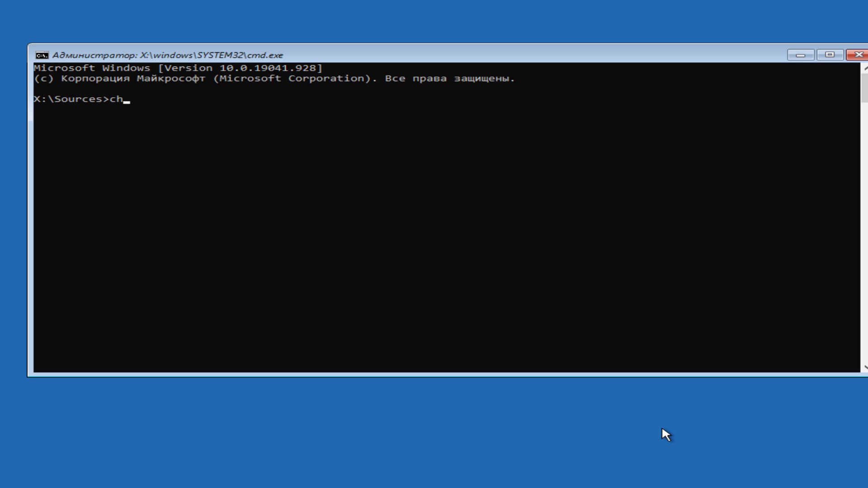Click the 'Все права защищены' text
This screenshot has height=488, width=868.
point(449,79)
